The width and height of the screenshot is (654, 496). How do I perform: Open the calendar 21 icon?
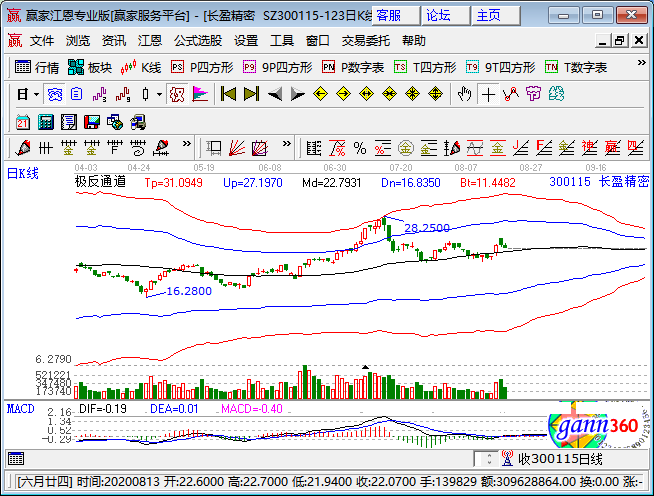pyautogui.click(x=23, y=122)
